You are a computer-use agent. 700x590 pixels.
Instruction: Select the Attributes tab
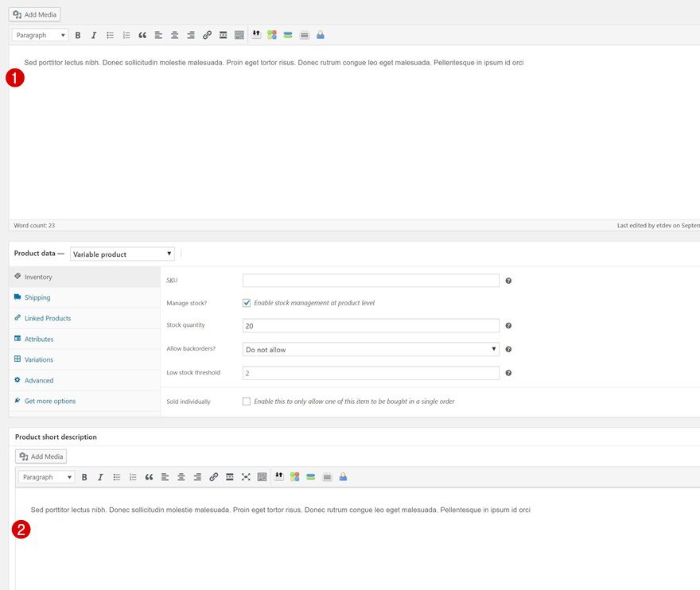[x=39, y=339]
